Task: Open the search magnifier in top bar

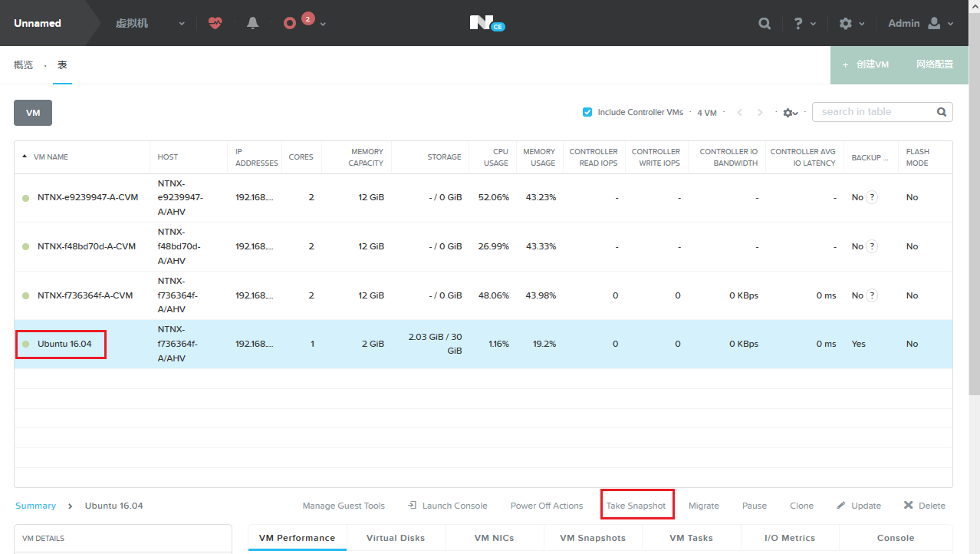Action: click(x=765, y=23)
